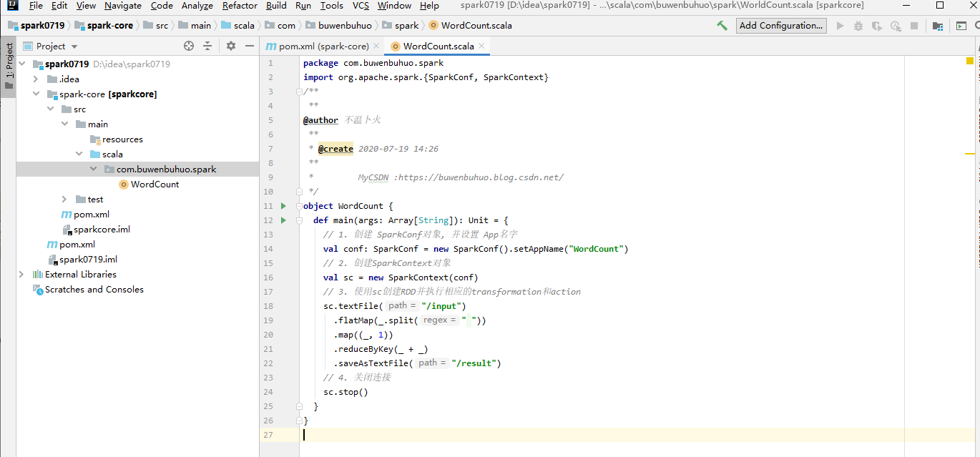Open the Navigate menu
980x457 pixels.
pyautogui.click(x=123, y=6)
